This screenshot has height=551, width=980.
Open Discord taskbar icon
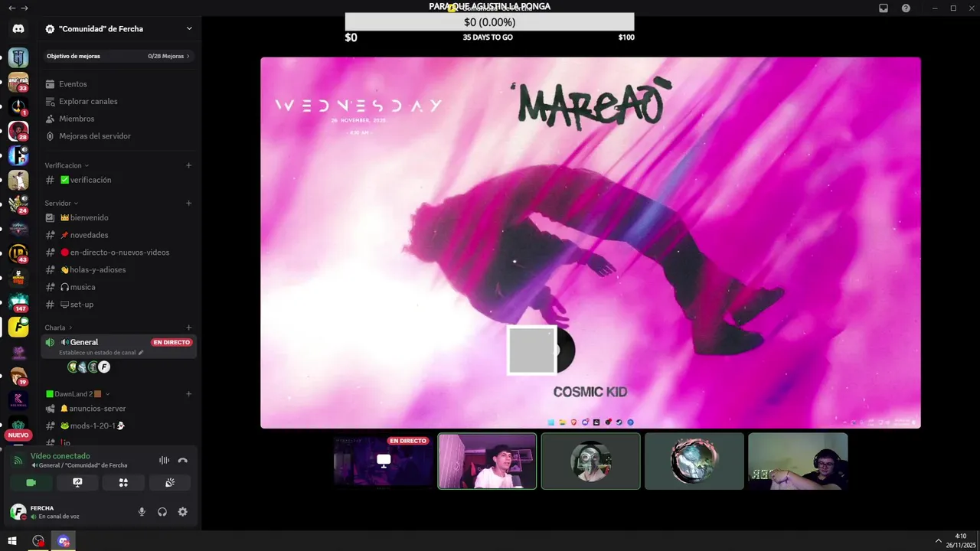click(64, 541)
